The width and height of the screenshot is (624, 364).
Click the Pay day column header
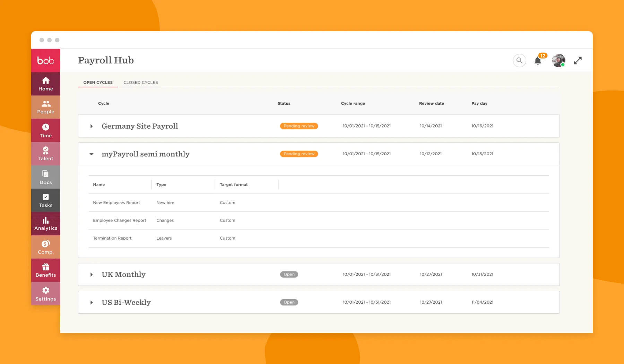[479, 103]
